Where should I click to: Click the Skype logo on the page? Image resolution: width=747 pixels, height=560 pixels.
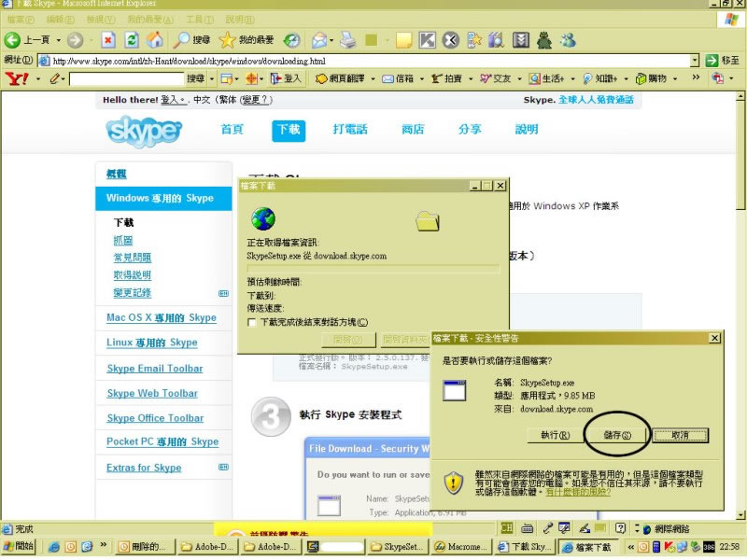coord(144,131)
